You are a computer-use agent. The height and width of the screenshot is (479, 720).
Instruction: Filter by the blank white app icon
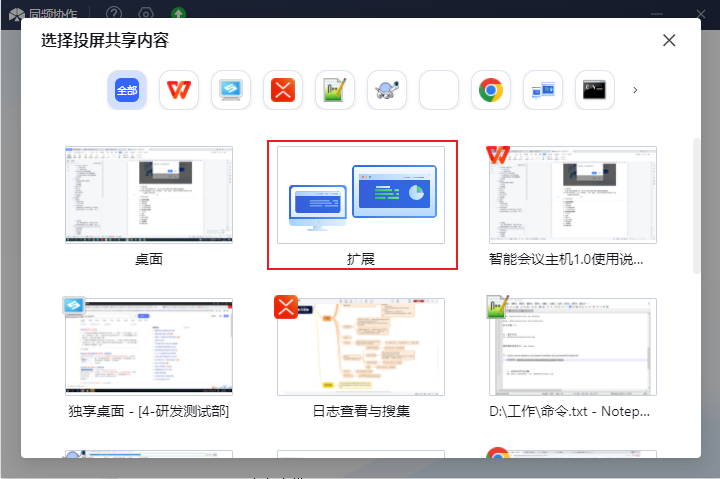click(x=439, y=90)
